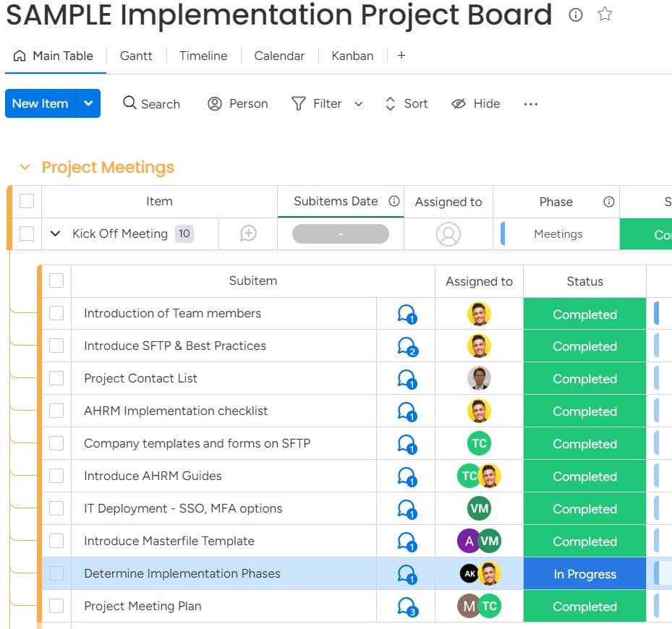Filter items by Person
The image size is (672, 629).
click(238, 103)
